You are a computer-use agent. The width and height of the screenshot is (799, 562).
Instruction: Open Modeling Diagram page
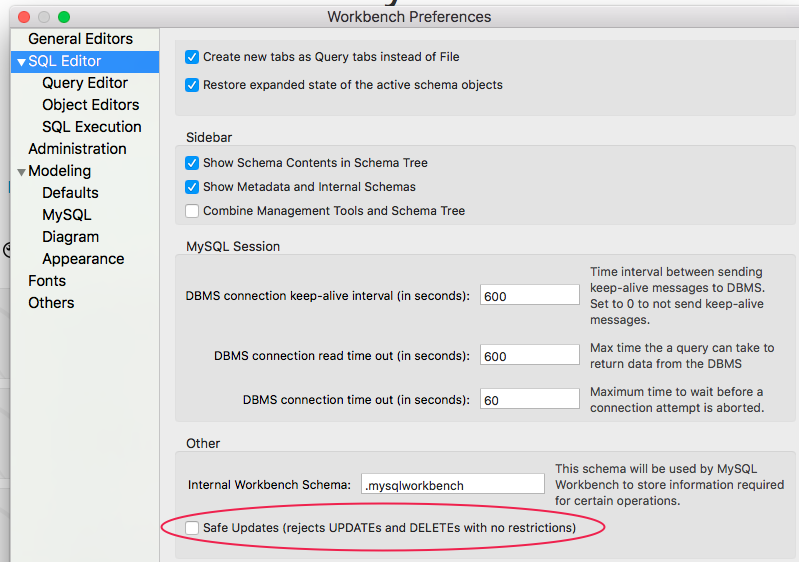click(x=70, y=237)
